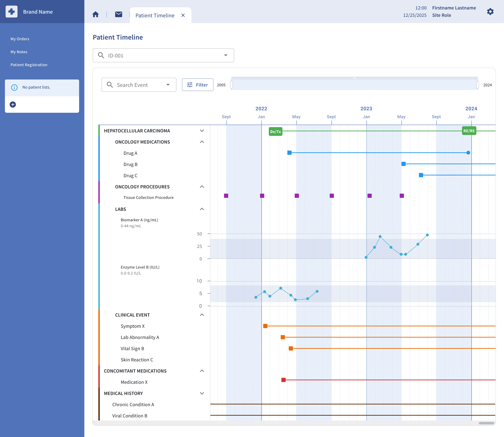Select the Enzyme Level B (IU/L) label
This screenshot has width=504, height=437.
140,267
